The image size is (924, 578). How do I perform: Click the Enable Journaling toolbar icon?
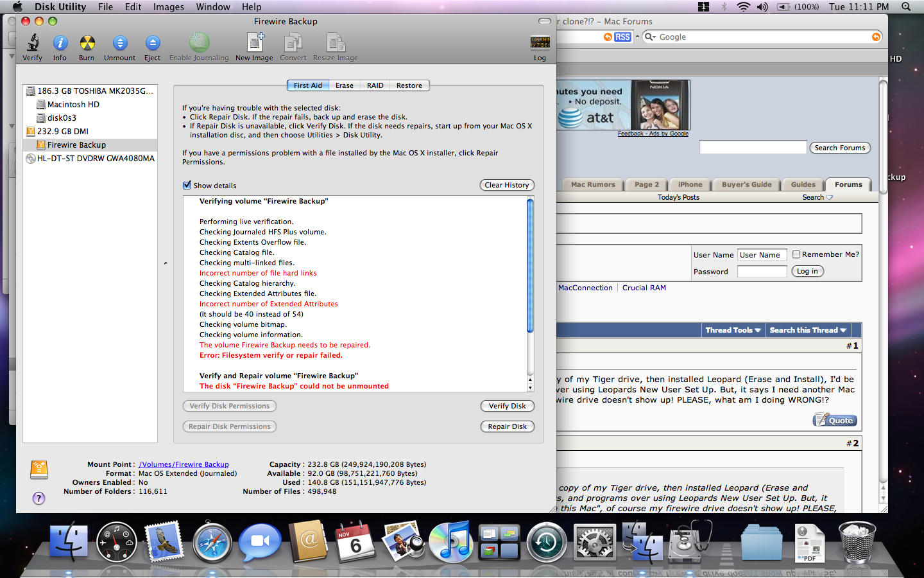(199, 43)
